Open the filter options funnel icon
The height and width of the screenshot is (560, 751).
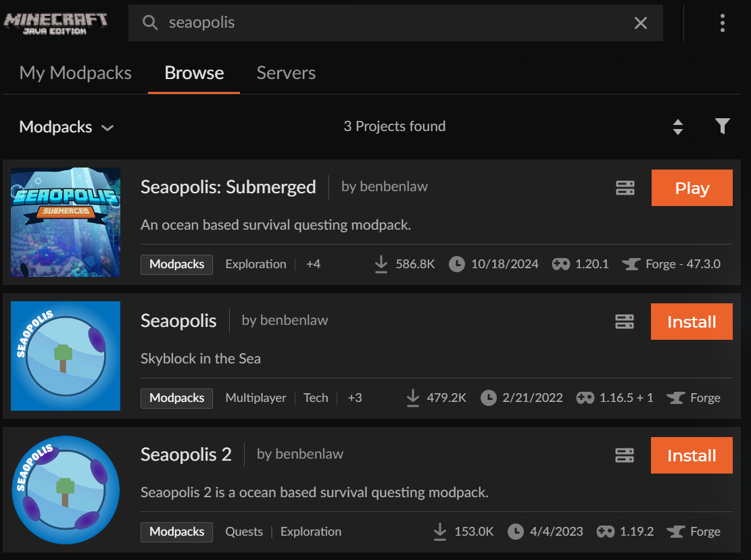point(722,126)
